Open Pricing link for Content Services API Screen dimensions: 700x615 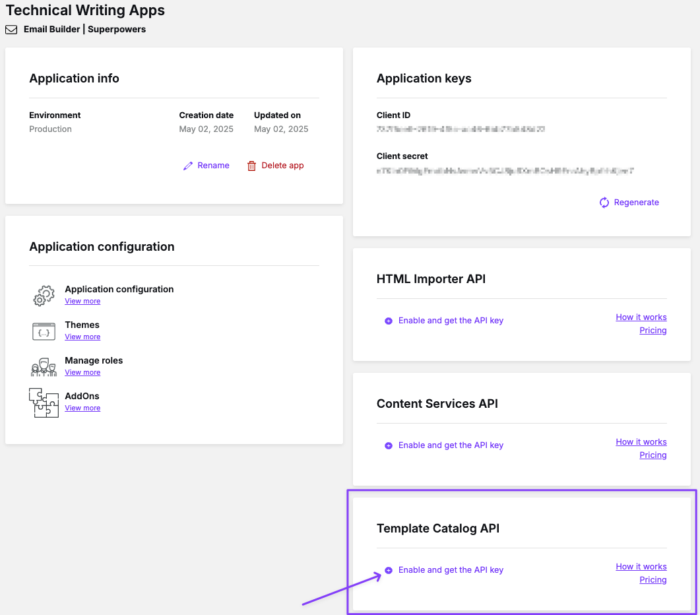point(652,455)
